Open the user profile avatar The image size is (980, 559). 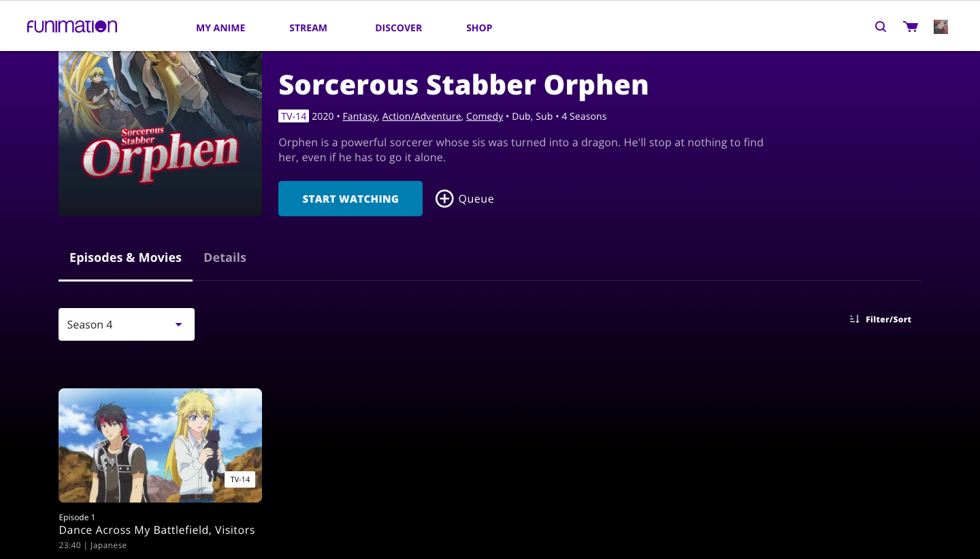pos(941,27)
